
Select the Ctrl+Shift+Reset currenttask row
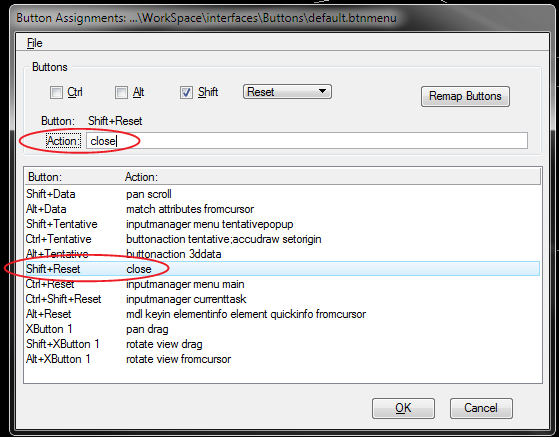click(282, 299)
